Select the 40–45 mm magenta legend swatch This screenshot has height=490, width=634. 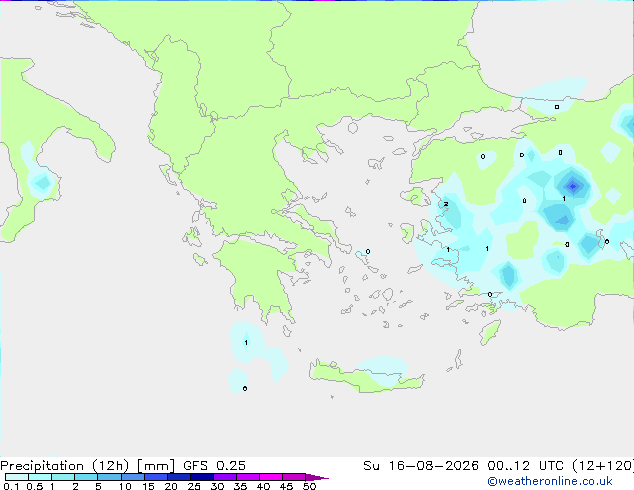271,477
